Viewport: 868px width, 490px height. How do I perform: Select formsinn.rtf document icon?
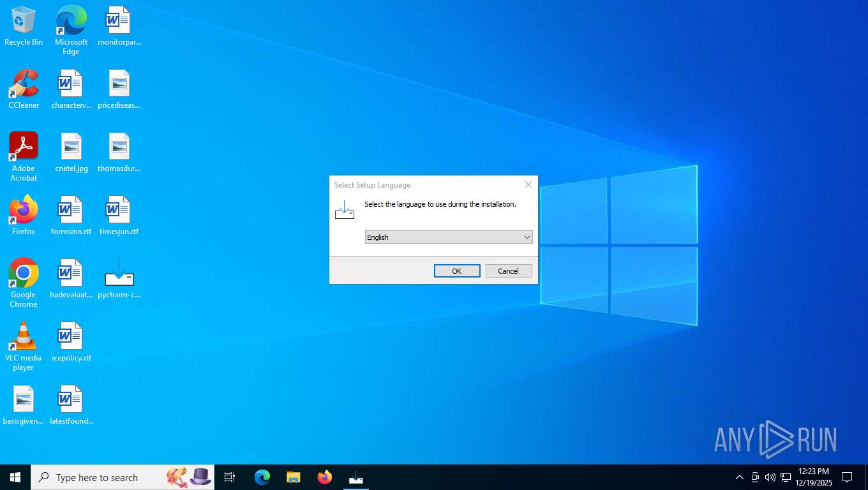click(x=71, y=216)
